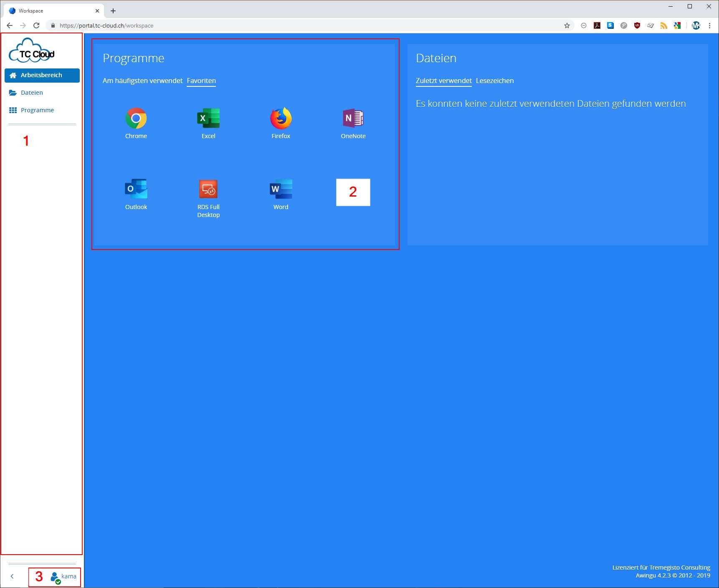This screenshot has height=588, width=719.
Task: Click the RSS feed extension icon
Action: coord(664,25)
